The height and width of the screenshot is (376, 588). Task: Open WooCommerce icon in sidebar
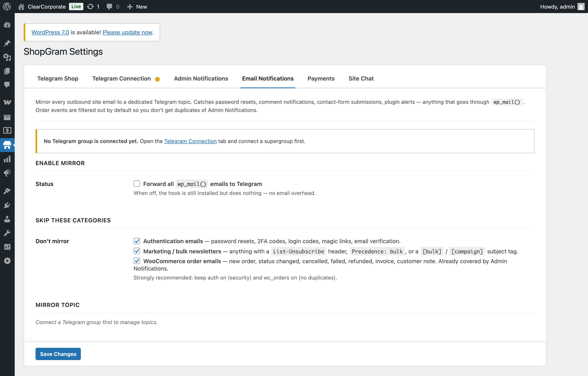point(7,102)
